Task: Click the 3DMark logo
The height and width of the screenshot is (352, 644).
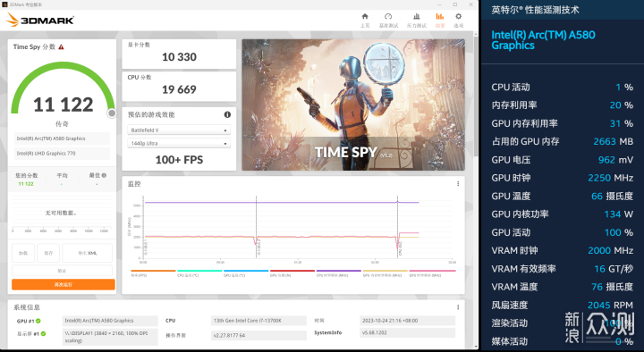Action: coord(40,20)
